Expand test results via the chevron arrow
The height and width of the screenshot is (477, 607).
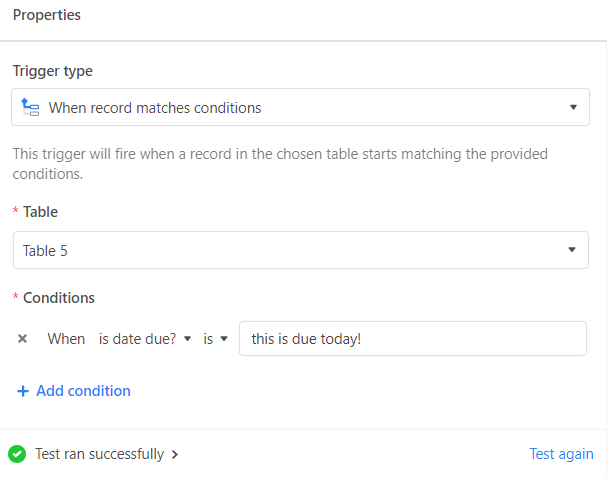click(x=175, y=454)
